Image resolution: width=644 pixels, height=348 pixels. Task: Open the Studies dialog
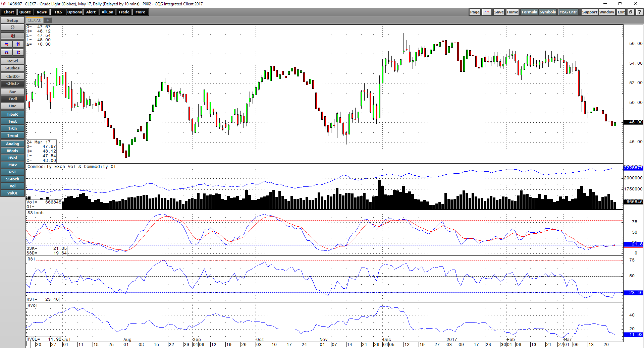pyautogui.click(x=12, y=68)
